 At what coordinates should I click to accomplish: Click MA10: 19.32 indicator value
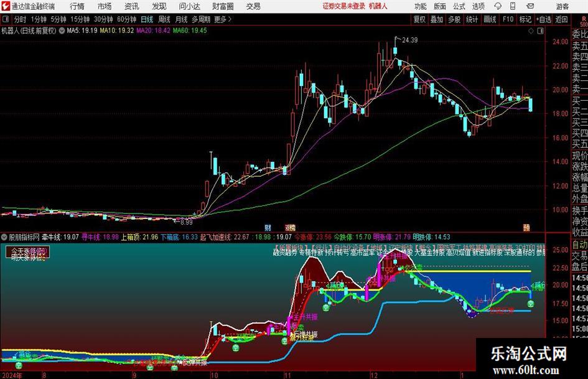click(x=116, y=30)
